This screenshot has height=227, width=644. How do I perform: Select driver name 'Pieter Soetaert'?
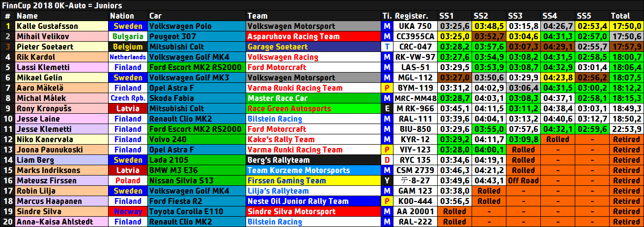click(x=61, y=47)
